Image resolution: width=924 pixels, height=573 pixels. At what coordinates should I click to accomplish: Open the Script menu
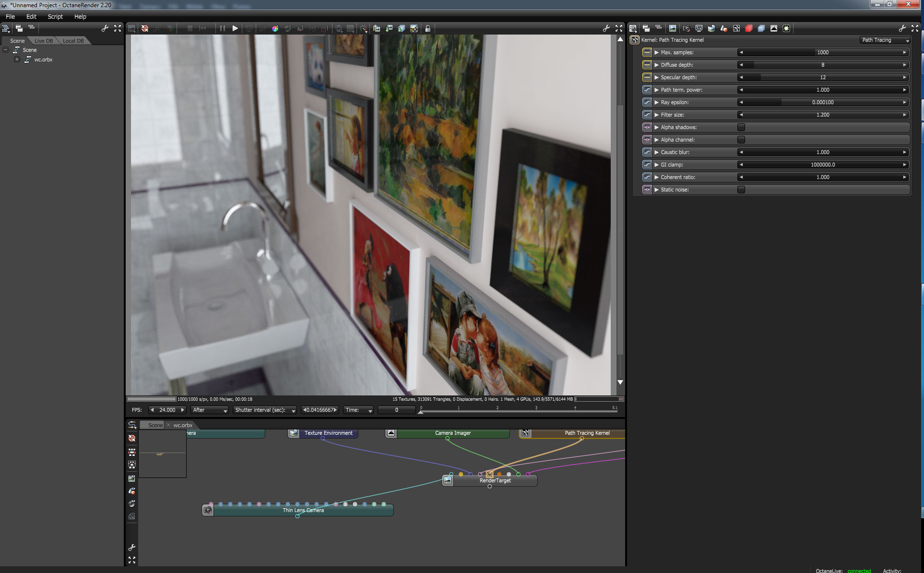point(55,16)
